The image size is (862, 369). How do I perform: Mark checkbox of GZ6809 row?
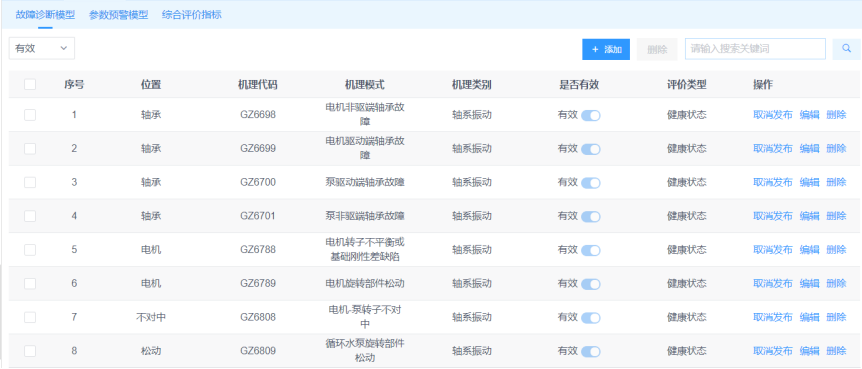pos(30,351)
